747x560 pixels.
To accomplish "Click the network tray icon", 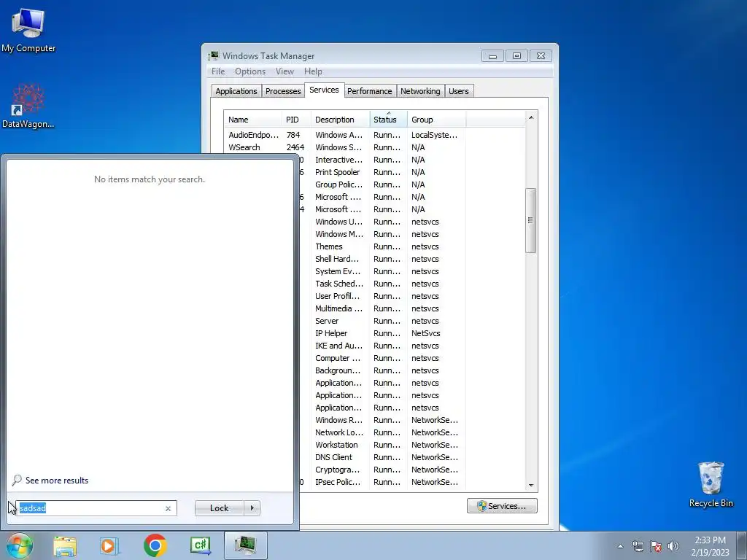I will click(x=638, y=546).
